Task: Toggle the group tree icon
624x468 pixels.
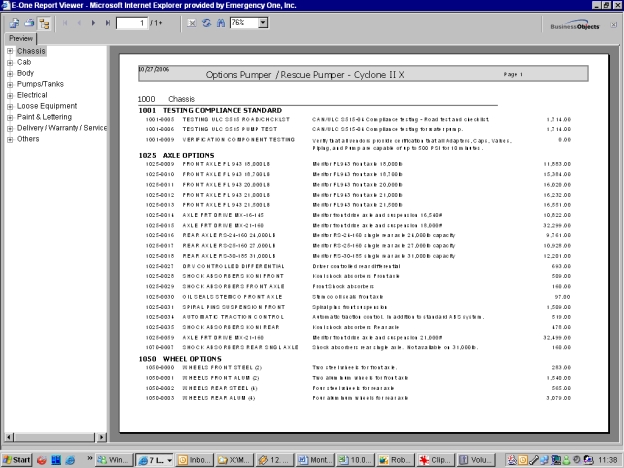Action: [44, 23]
